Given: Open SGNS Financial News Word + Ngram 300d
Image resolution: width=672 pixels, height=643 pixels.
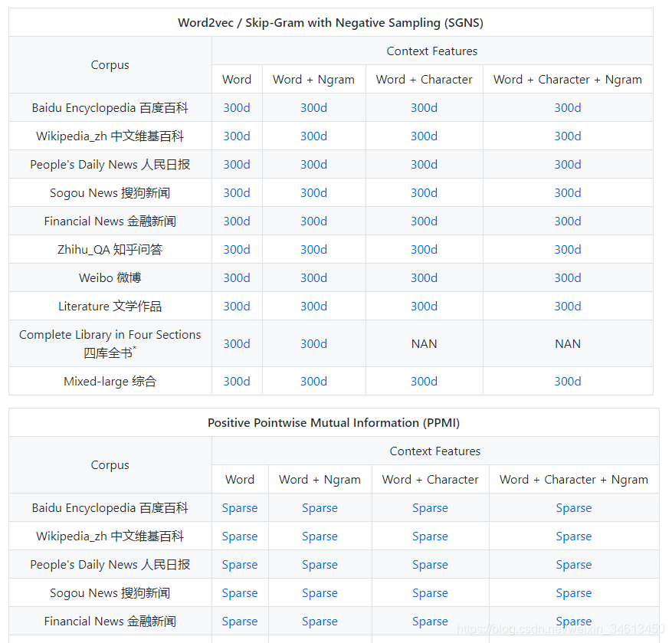Looking at the screenshot, I should tap(313, 221).
